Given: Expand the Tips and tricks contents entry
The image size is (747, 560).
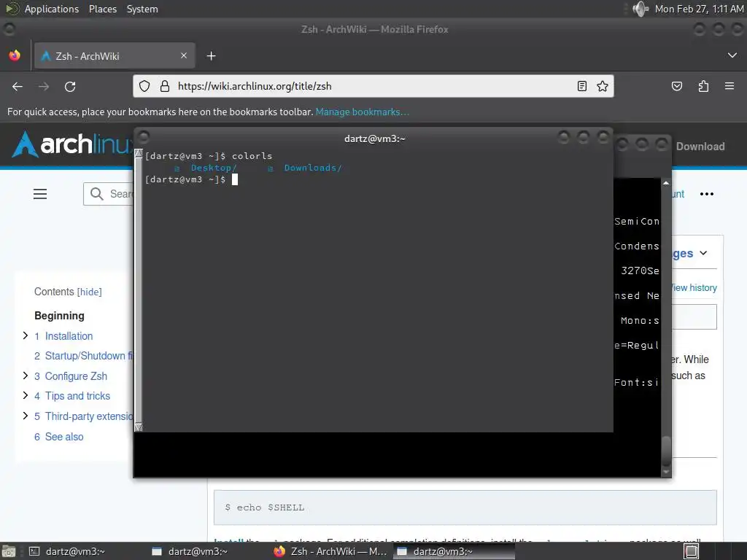Looking at the screenshot, I should 26,396.
